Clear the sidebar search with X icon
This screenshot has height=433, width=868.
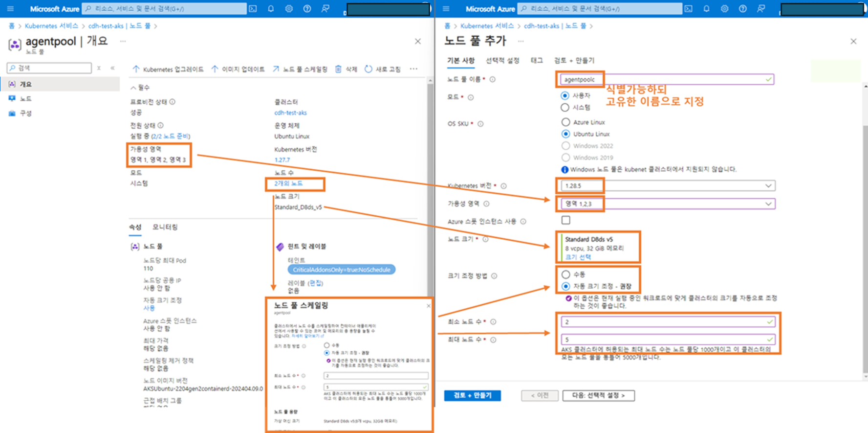(x=99, y=68)
